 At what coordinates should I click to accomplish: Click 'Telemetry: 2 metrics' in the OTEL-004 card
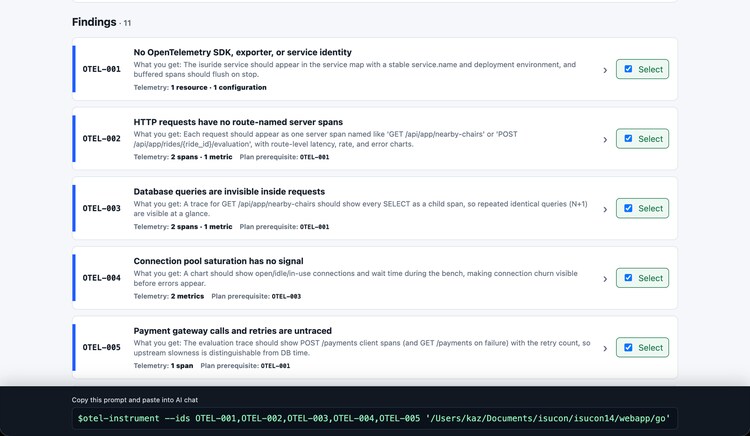(x=169, y=296)
